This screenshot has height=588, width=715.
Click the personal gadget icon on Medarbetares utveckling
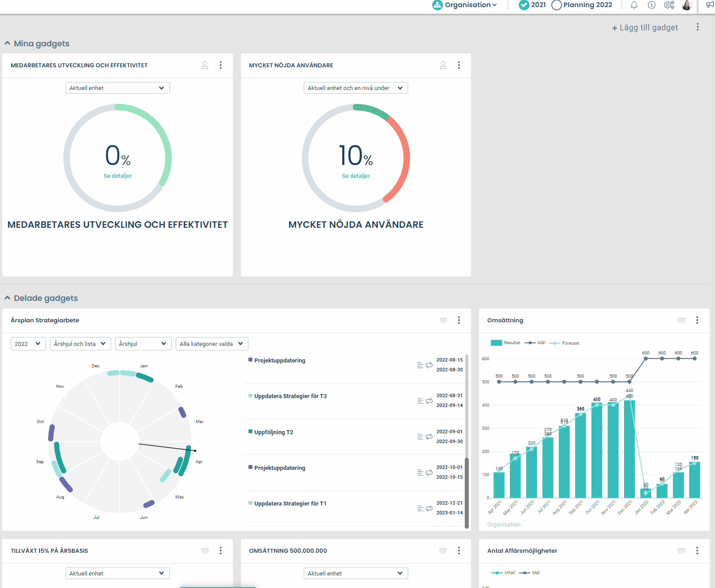pos(205,65)
